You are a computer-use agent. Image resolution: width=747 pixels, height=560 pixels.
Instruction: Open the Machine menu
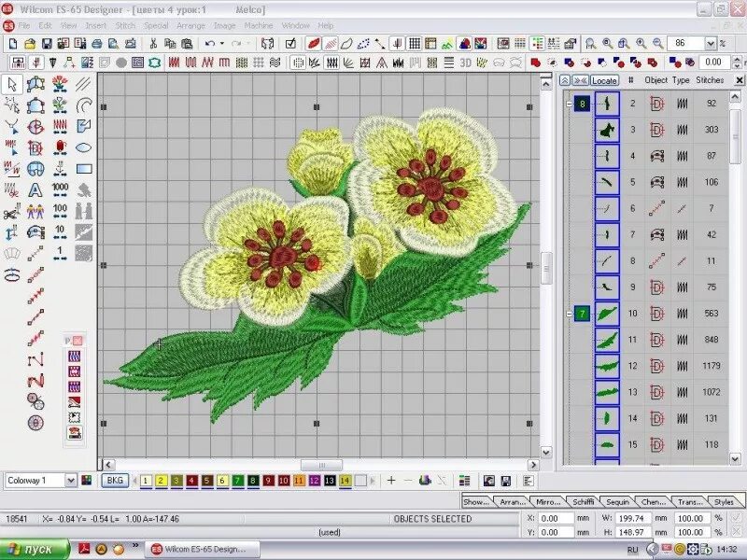click(259, 26)
